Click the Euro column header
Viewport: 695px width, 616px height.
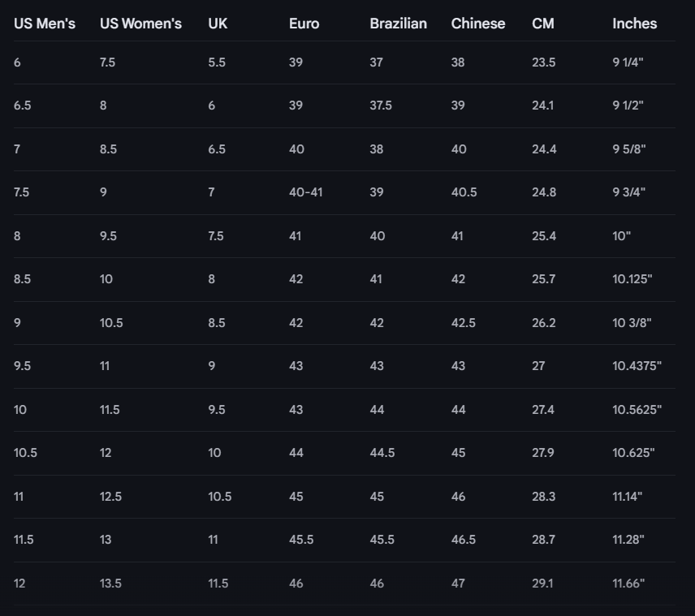pos(304,24)
